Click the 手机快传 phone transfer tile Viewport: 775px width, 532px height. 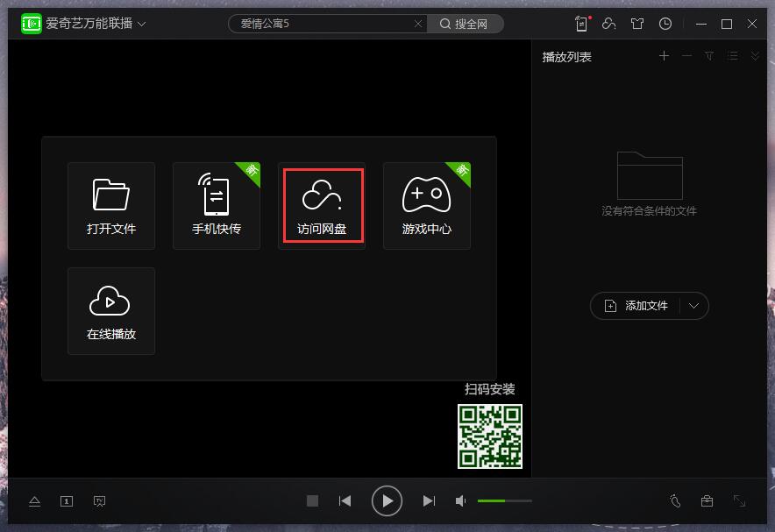[217, 206]
